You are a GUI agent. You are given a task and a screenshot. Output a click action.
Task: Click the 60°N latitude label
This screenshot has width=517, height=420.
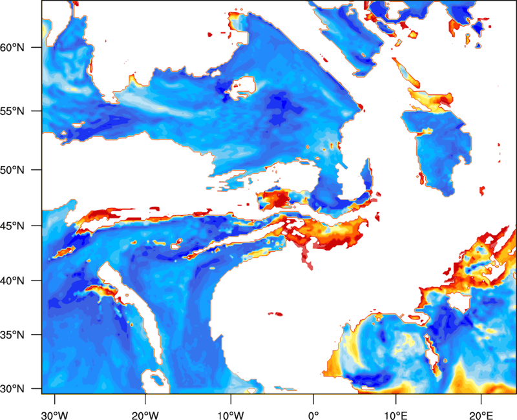coord(12,47)
